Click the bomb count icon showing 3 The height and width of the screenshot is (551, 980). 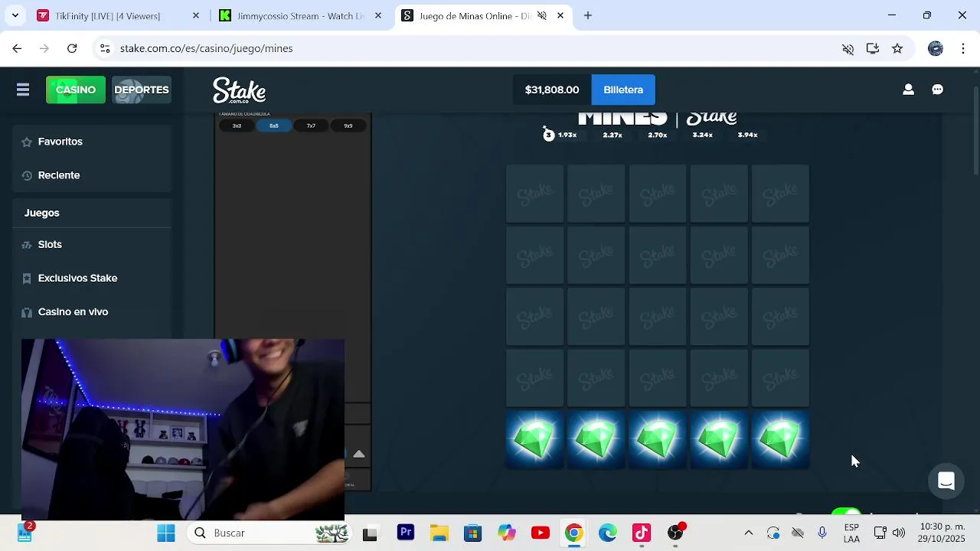point(548,135)
